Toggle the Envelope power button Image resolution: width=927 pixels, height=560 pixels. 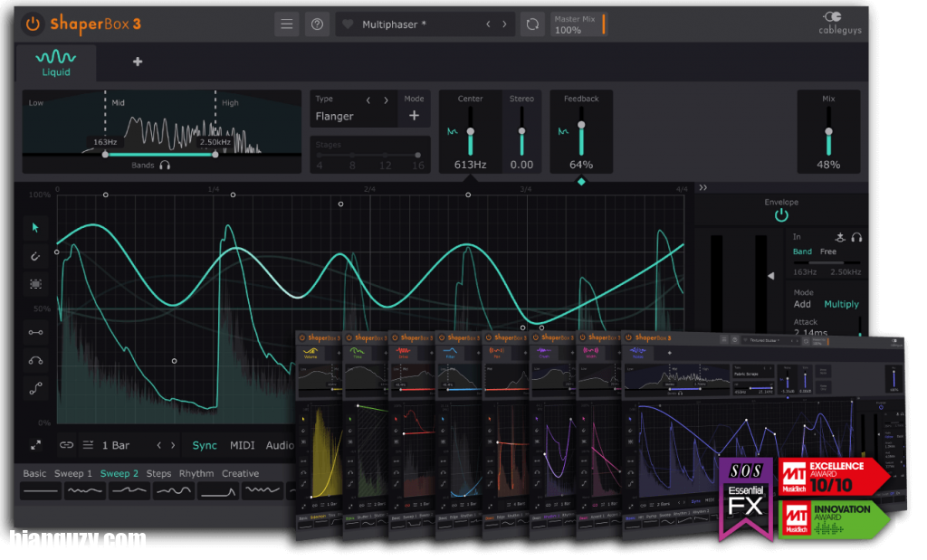coord(781,215)
